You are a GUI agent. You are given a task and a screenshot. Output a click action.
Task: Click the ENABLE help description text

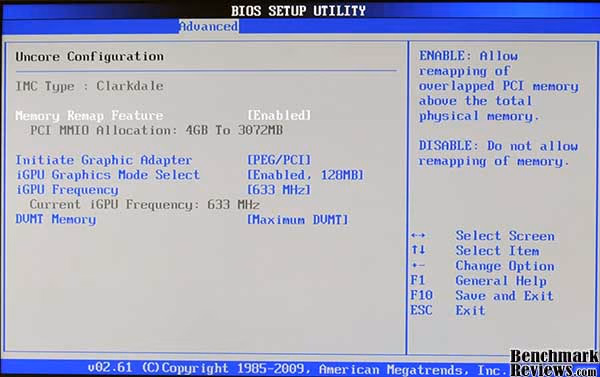(499, 86)
